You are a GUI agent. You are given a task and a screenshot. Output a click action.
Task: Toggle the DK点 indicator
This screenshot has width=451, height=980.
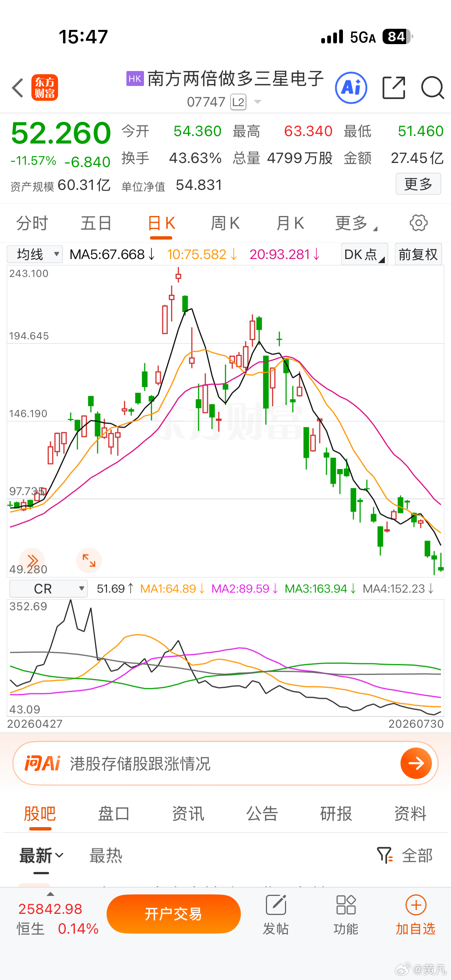click(x=364, y=254)
